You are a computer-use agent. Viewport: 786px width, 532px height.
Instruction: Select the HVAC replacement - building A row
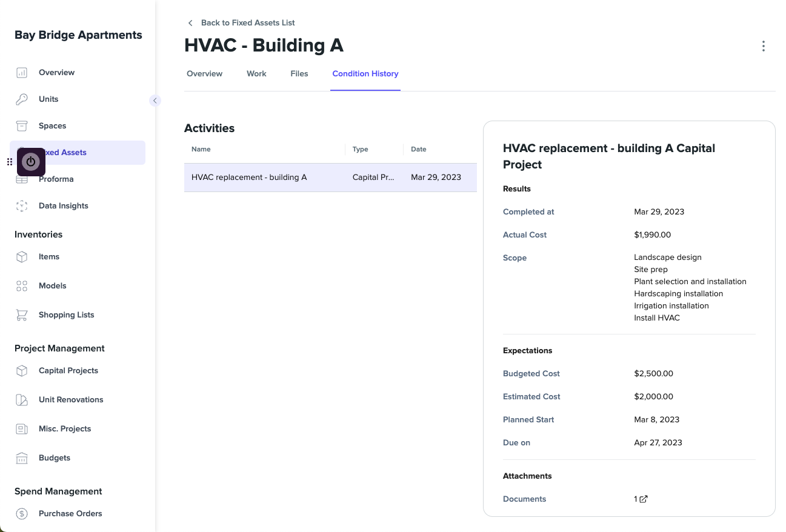pos(330,178)
